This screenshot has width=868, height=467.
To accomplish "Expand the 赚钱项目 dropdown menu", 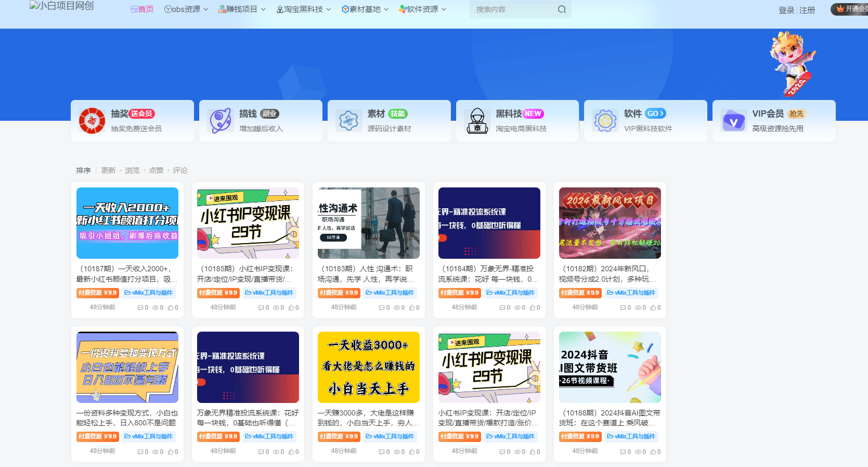I will (x=242, y=9).
